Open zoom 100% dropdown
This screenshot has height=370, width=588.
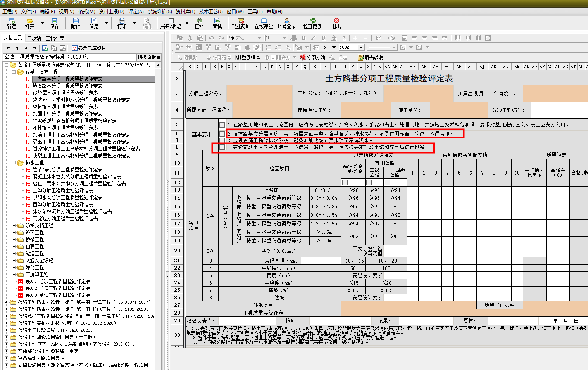361,47
